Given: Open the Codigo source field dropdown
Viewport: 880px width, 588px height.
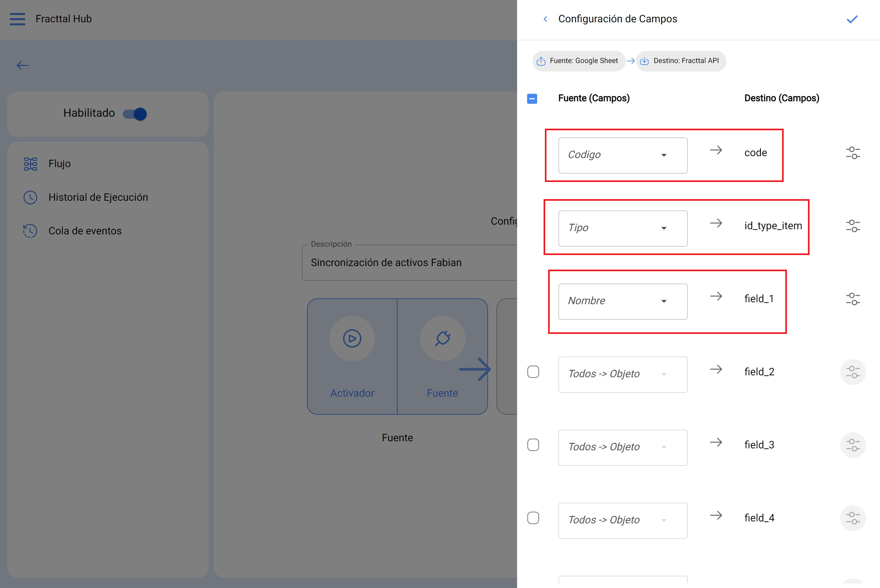Looking at the screenshot, I should (622, 155).
